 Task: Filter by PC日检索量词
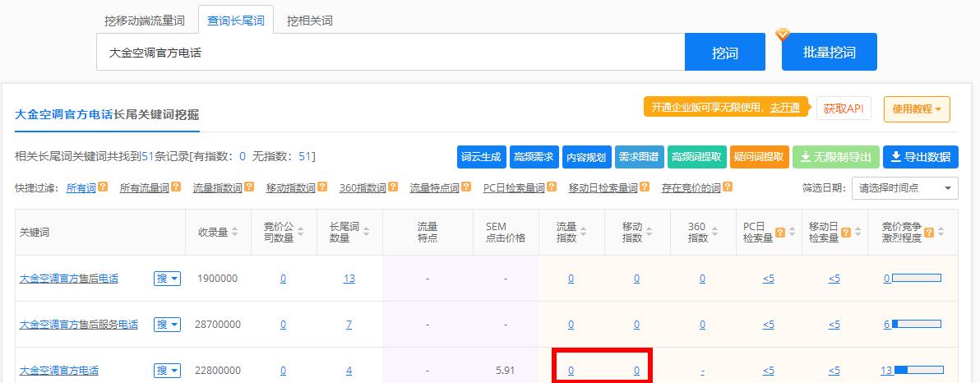click(x=514, y=187)
